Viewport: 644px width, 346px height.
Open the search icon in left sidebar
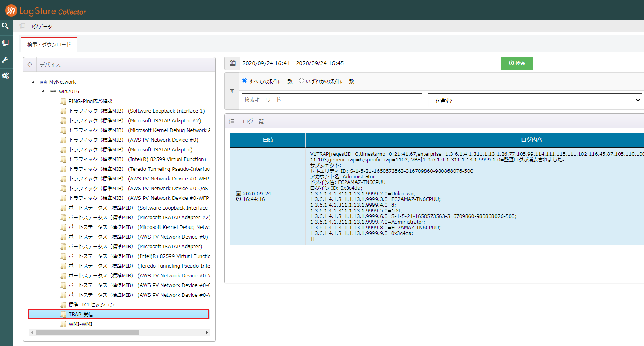coord(5,26)
